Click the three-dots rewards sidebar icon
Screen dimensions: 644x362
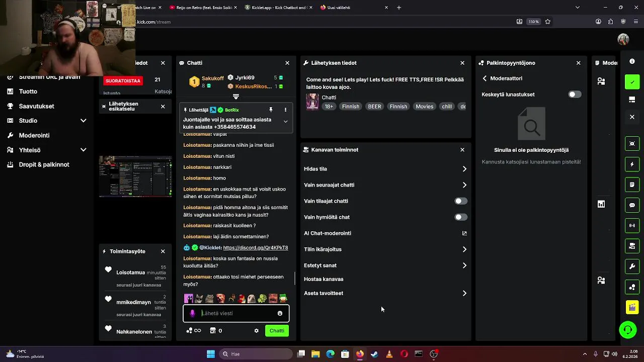[632, 287]
